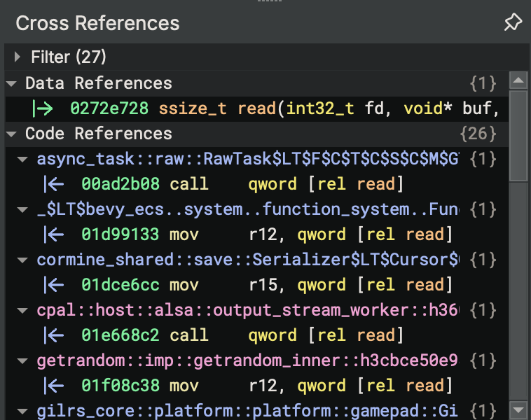531x420 pixels.
Task: Click the Code References count {26}
Action: pyautogui.click(x=478, y=134)
